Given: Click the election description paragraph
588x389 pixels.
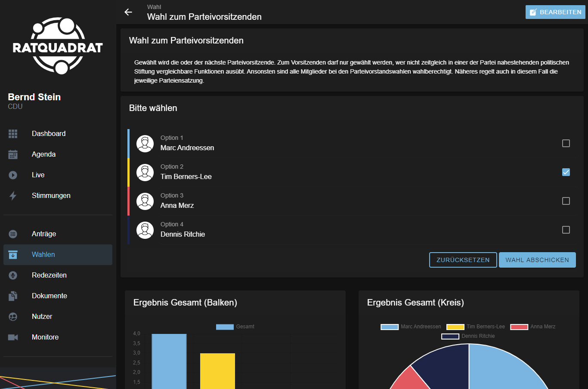Looking at the screenshot, I should click(352, 71).
